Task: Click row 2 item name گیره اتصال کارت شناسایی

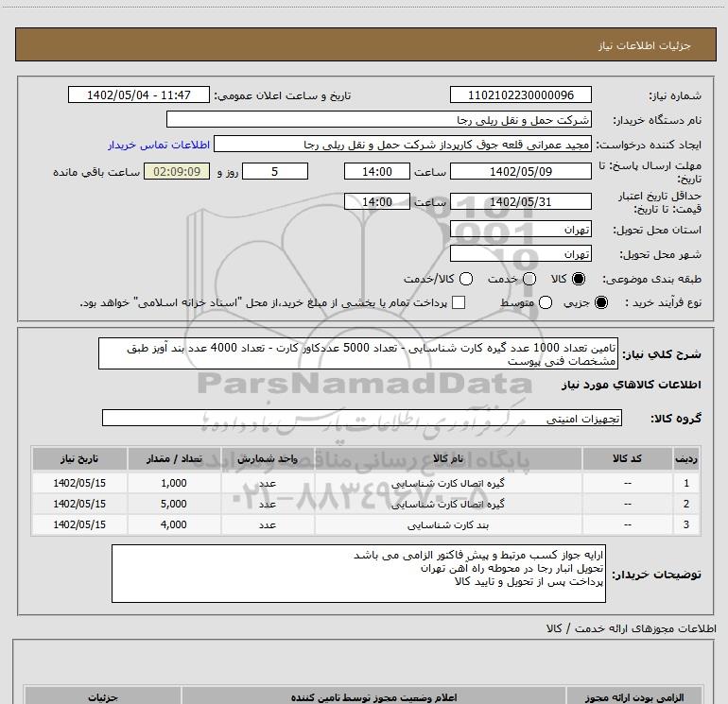Action: [447, 504]
